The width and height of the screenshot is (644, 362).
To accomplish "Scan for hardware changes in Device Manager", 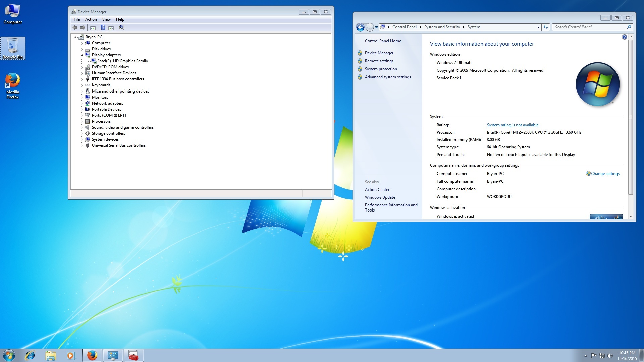I will coord(121,27).
